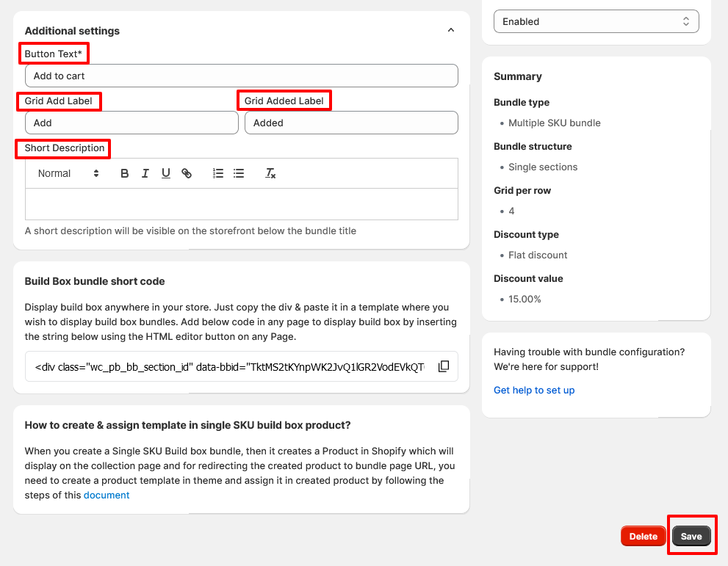Open the template creation document link
The width and height of the screenshot is (728, 566).
click(107, 495)
